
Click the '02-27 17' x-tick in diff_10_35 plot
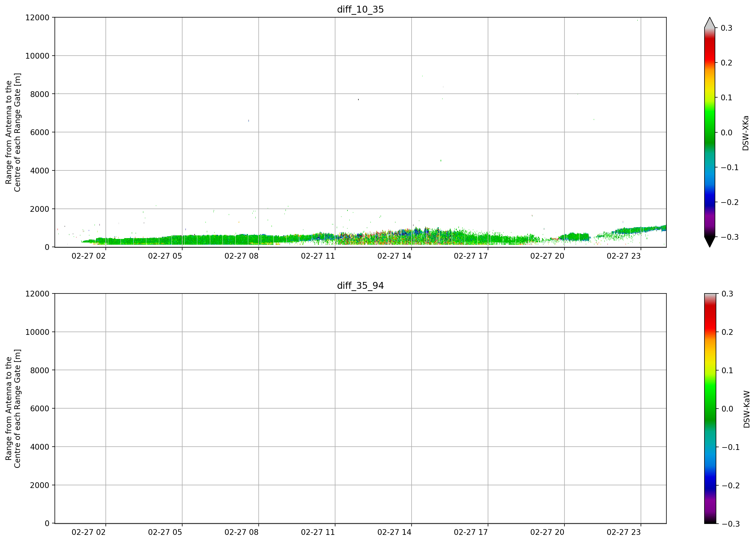(x=471, y=256)
